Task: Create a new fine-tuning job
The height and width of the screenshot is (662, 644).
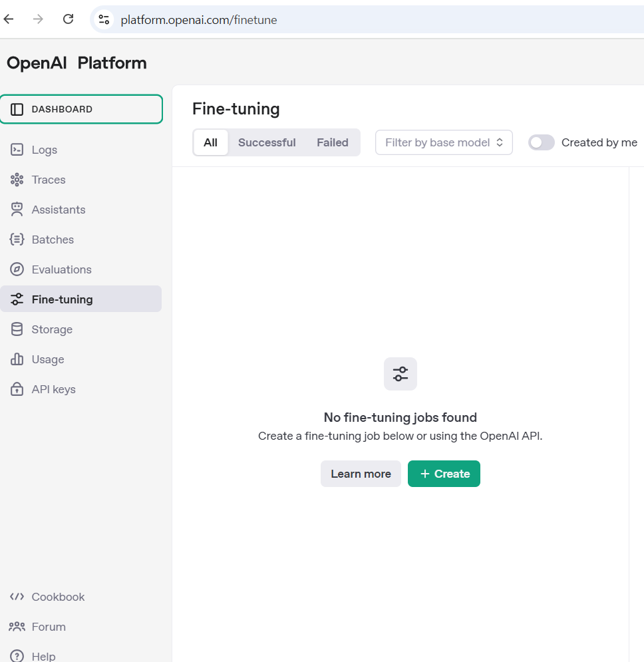Action: coord(444,474)
